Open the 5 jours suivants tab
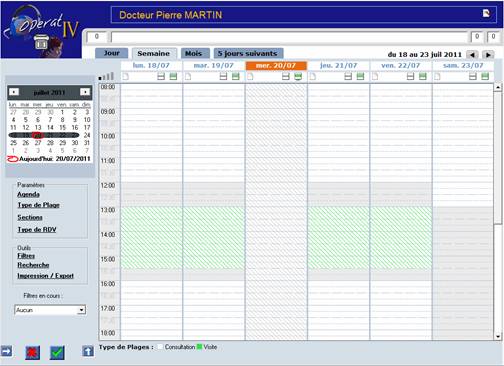Image resolution: width=504 pixels, height=366 pixels. [x=249, y=53]
